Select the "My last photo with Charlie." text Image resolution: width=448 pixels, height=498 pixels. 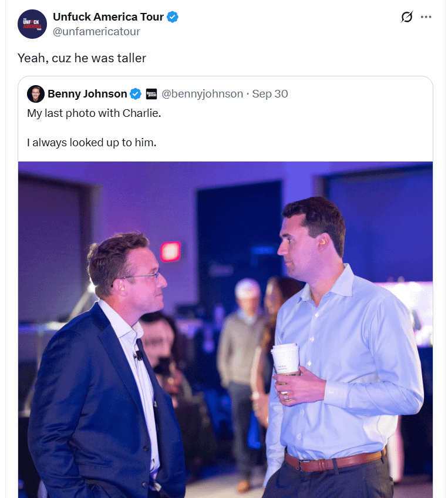pyautogui.click(x=94, y=113)
